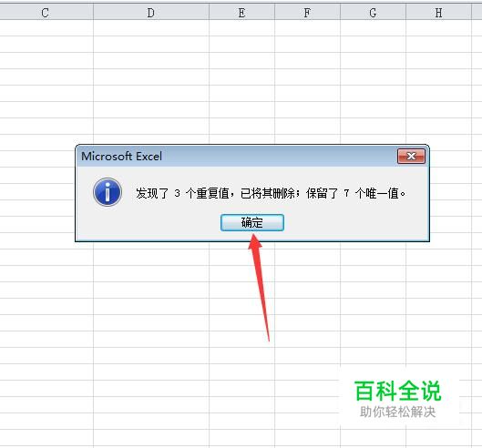Select column H header
The image size is (482, 448).
pyautogui.click(x=438, y=13)
